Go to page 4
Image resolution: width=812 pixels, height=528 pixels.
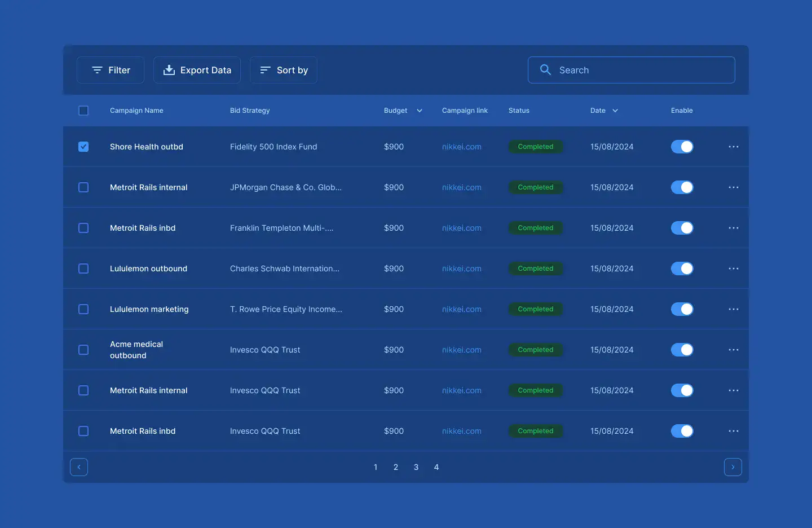[x=436, y=467]
